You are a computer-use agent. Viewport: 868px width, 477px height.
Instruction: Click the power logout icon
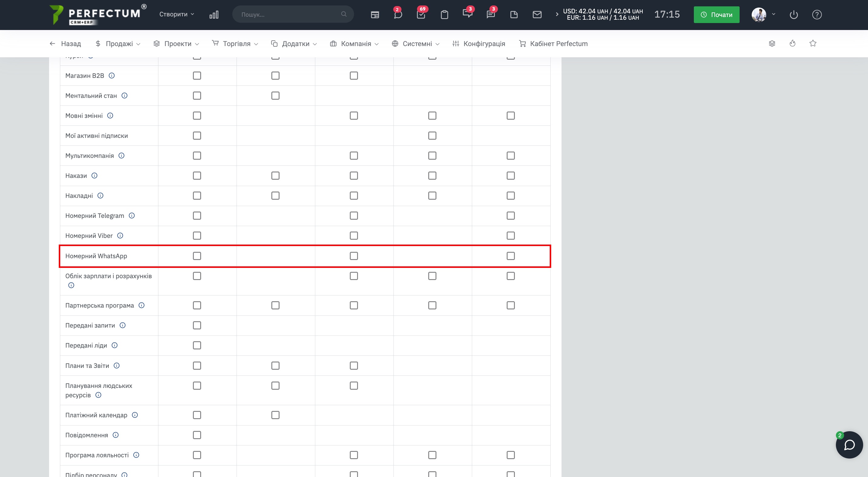click(793, 15)
